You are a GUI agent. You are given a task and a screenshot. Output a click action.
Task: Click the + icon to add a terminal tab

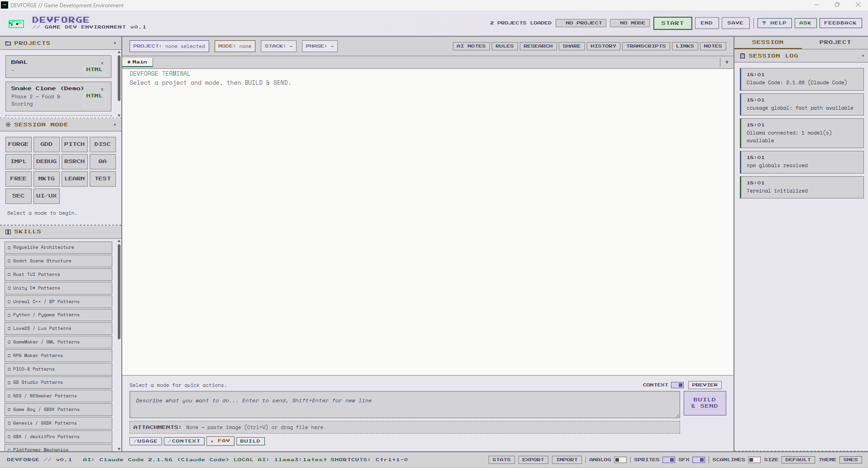(726, 62)
